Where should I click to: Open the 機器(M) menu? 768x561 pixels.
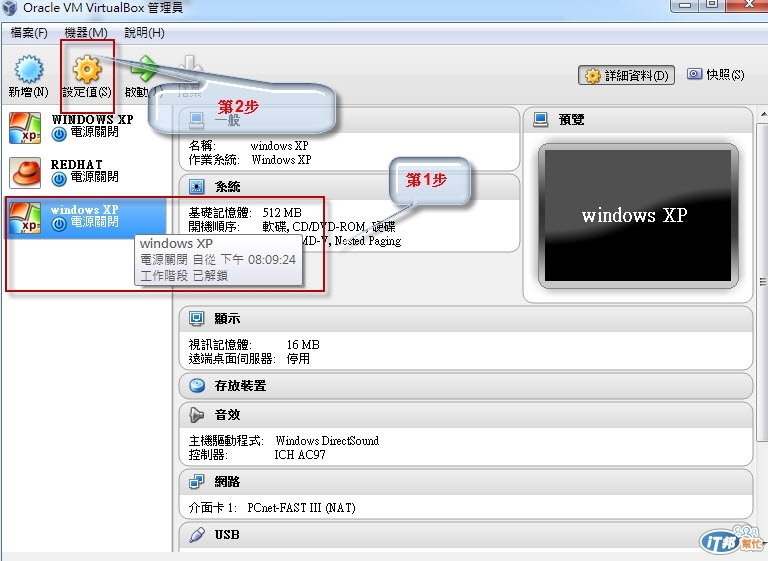coord(86,33)
